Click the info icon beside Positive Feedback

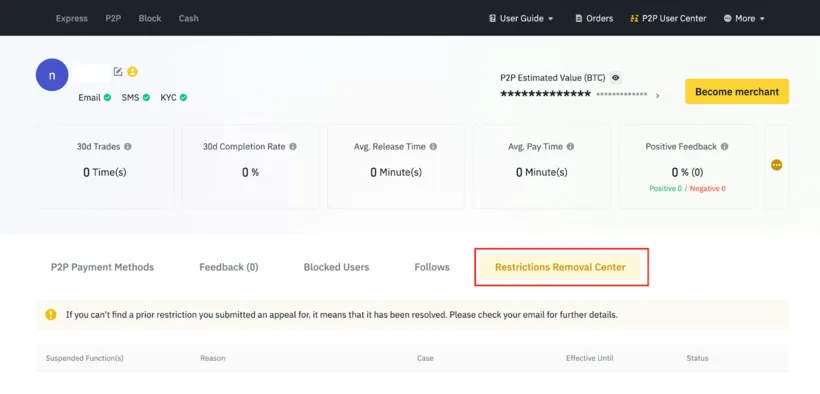[724, 147]
